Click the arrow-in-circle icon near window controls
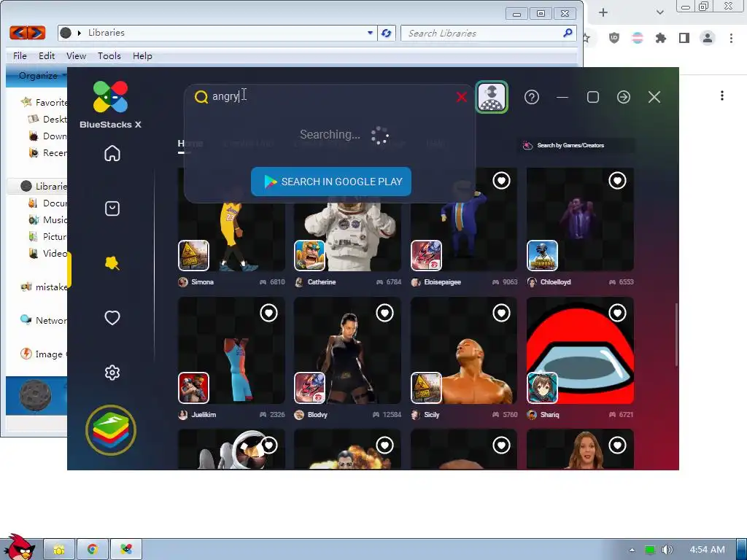Screen dimensions: 747x560 [x=624, y=97]
